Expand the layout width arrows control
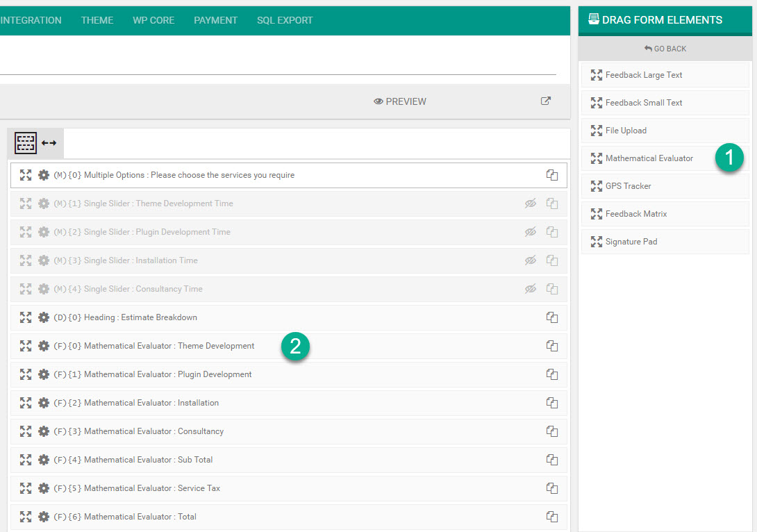Screen dimensions: 757x532 coord(49,143)
